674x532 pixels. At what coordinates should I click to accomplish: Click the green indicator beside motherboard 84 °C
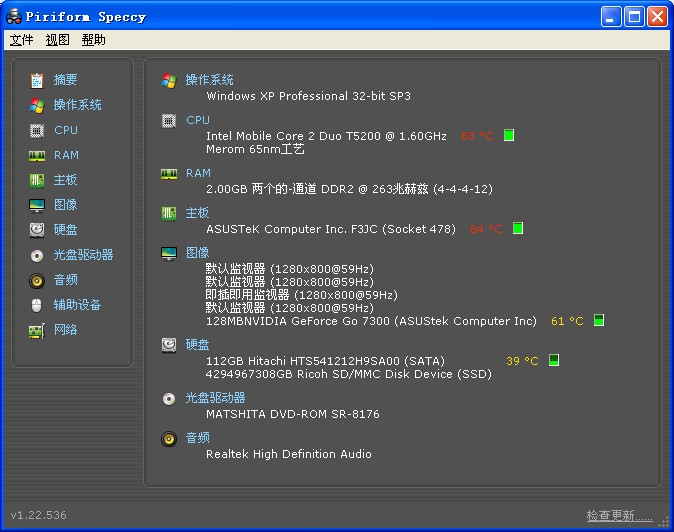(518, 228)
